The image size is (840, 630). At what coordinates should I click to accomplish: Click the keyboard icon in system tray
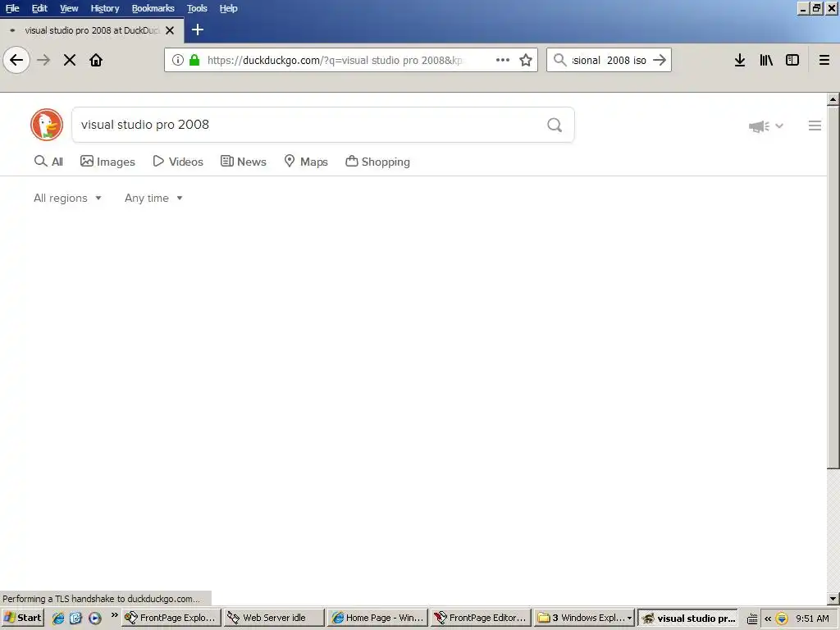click(x=752, y=619)
